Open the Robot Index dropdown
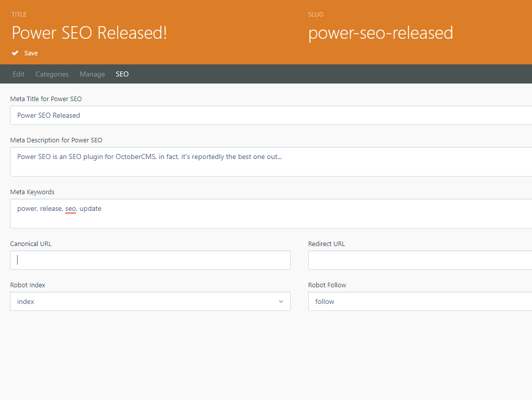Image resolution: width=532 pixels, height=400 pixels. [150, 301]
